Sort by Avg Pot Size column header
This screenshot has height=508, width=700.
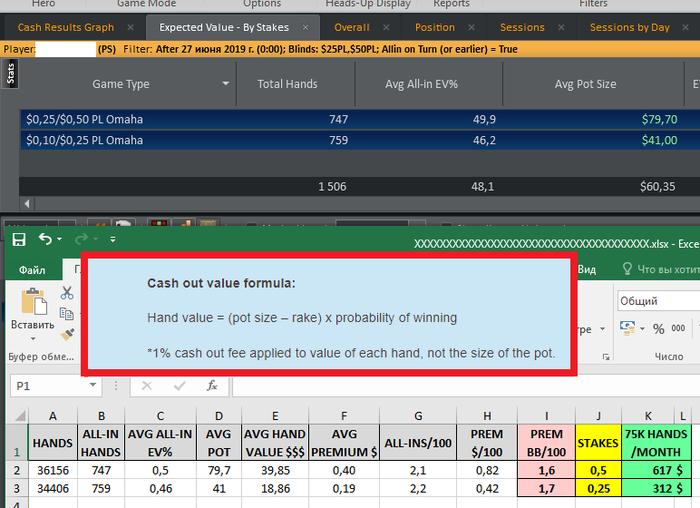[x=585, y=84]
